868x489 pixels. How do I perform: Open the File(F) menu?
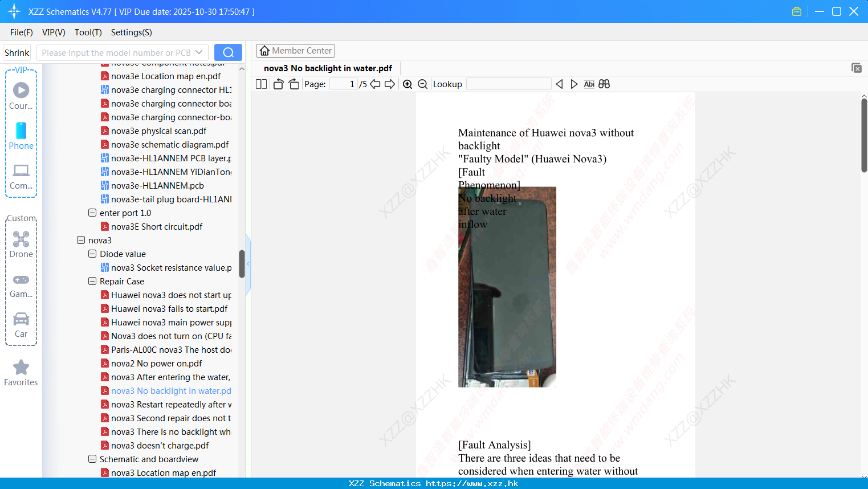point(22,32)
